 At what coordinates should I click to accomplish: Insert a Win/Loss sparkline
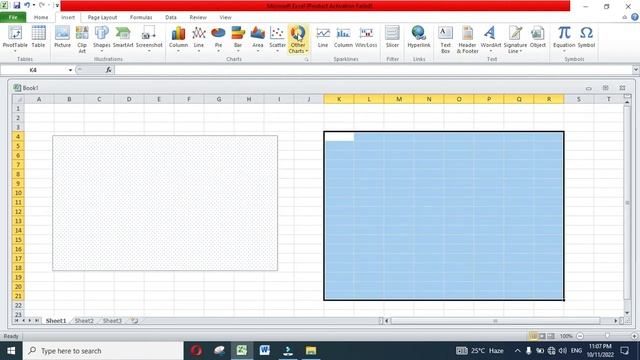366,38
